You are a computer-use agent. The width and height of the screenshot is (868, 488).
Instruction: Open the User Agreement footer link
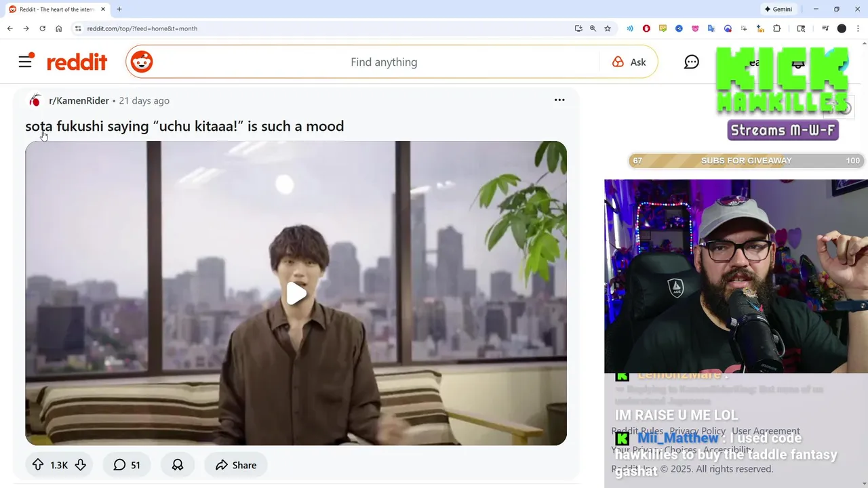point(766,431)
